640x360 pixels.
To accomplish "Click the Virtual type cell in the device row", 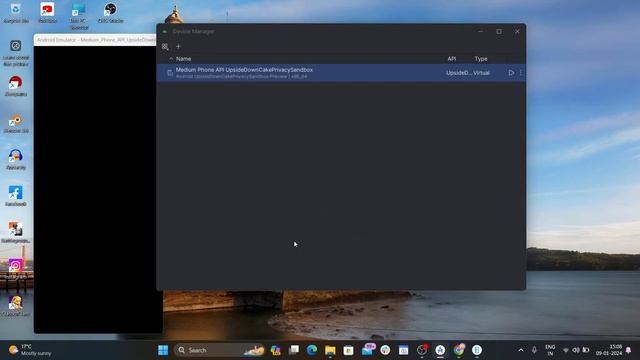I will pos(482,73).
